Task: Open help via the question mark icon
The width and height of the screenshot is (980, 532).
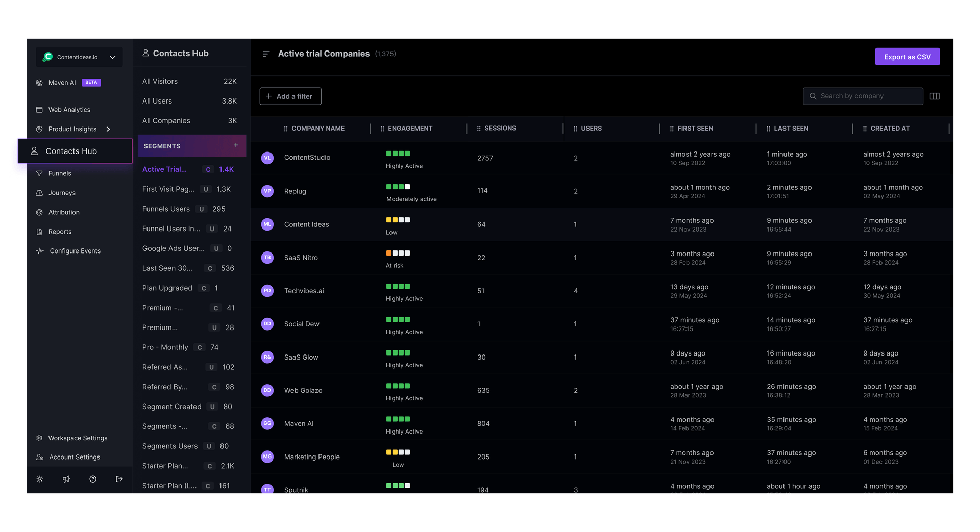Action: click(x=93, y=479)
